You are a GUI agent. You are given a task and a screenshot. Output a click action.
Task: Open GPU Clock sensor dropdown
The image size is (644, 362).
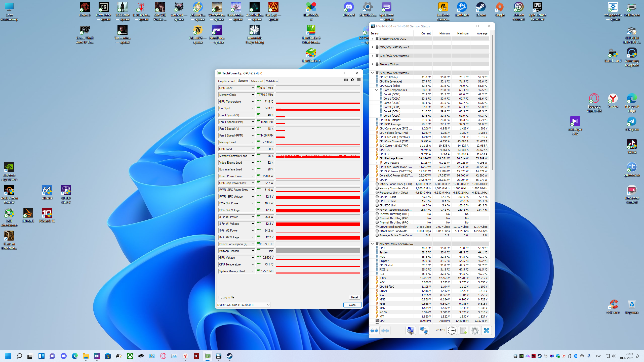pyautogui.click(x=253, y=88)
